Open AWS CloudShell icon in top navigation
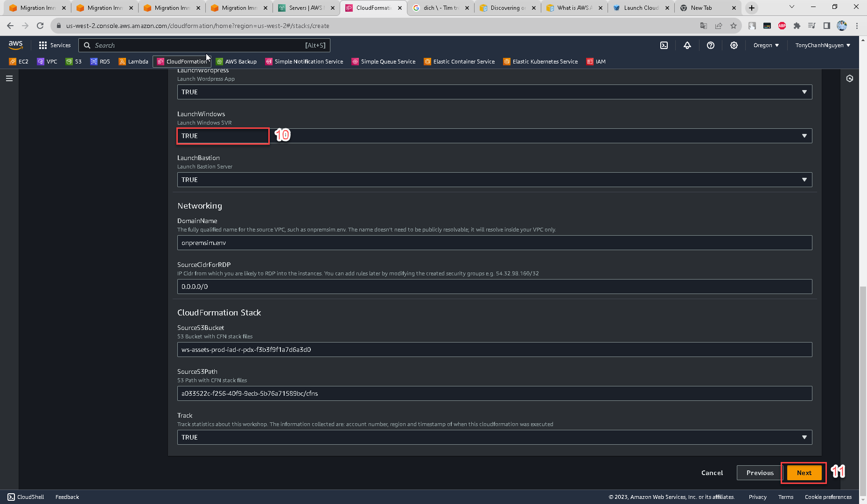867x504 pixels. (664, 45)
